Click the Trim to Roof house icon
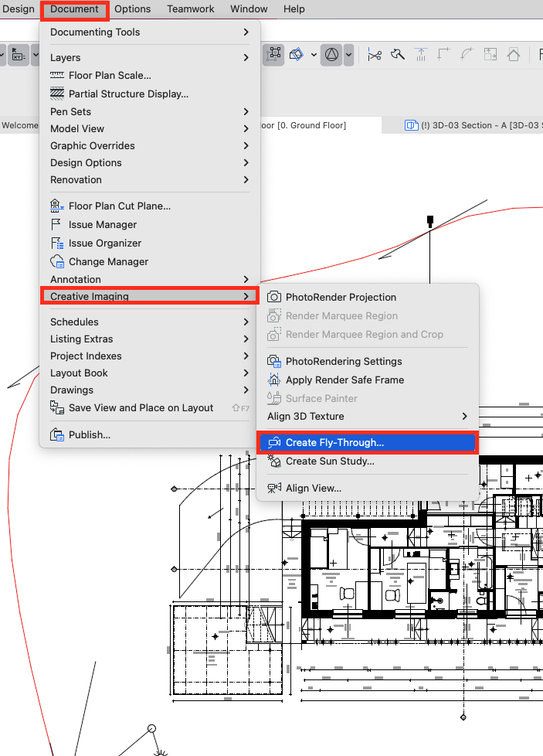This screenshot has height=756, width=543. (514, 54)
